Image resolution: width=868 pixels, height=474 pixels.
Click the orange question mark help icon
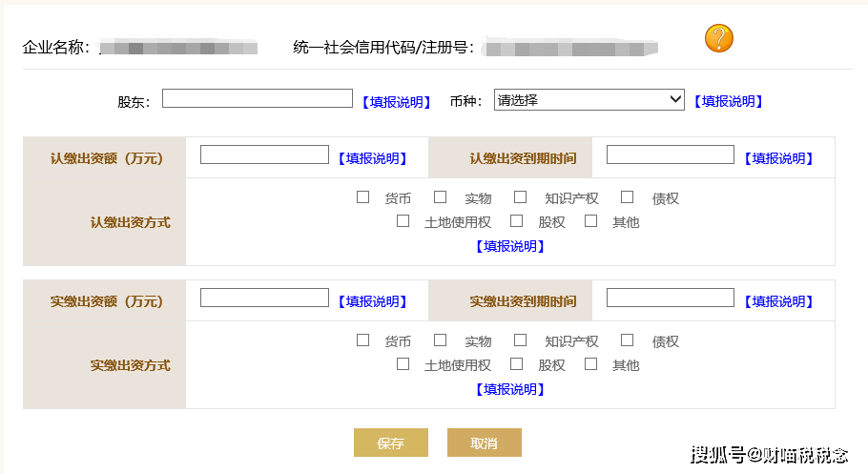[718, 38]
